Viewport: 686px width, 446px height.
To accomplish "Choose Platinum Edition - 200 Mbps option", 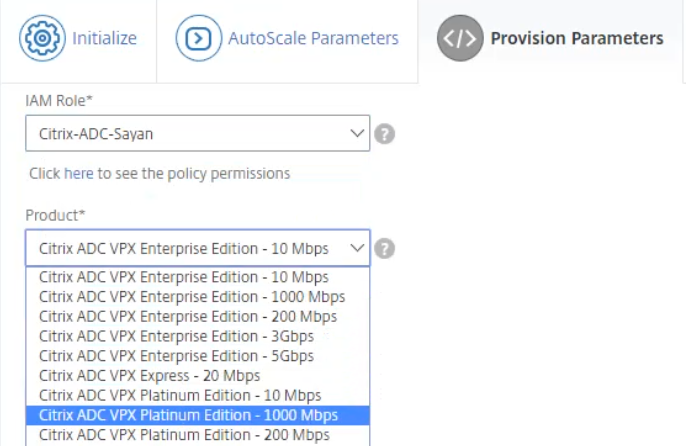I will coord(184,435).
